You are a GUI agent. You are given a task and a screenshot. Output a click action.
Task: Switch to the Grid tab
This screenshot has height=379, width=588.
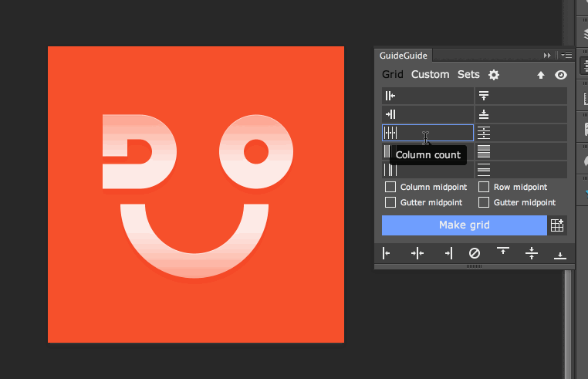coord(392,74)
